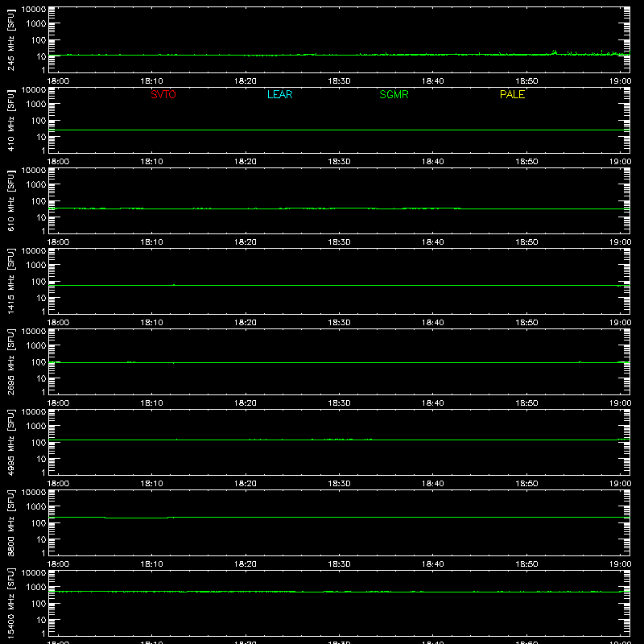Click the yellow PALE station label
This screenshot has height=644, width=644.
(x=512, y=94)
